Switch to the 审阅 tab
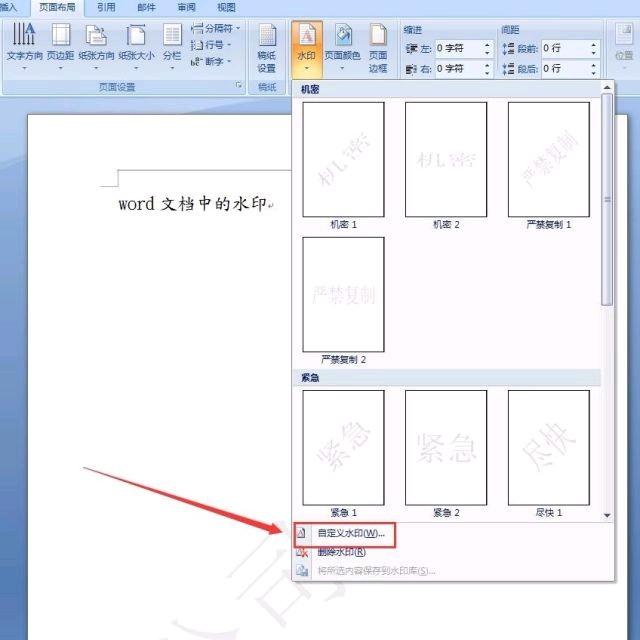 (x=187, y=7)
